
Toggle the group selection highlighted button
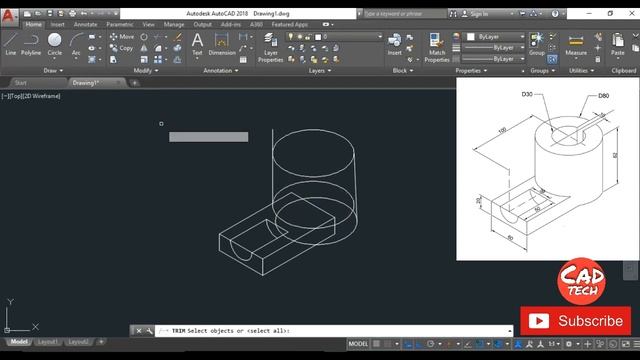point(552,60)
